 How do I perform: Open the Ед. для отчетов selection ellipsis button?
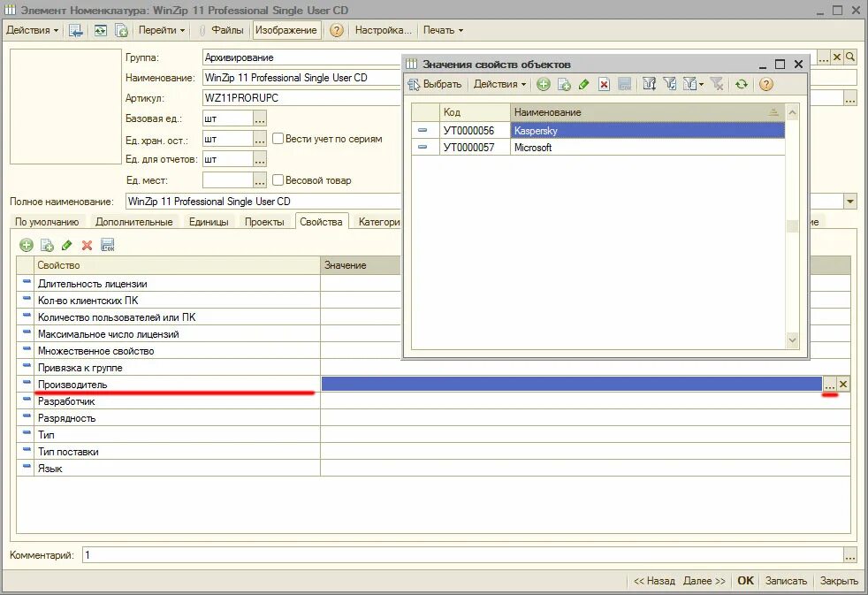click(x=260, y=159)
